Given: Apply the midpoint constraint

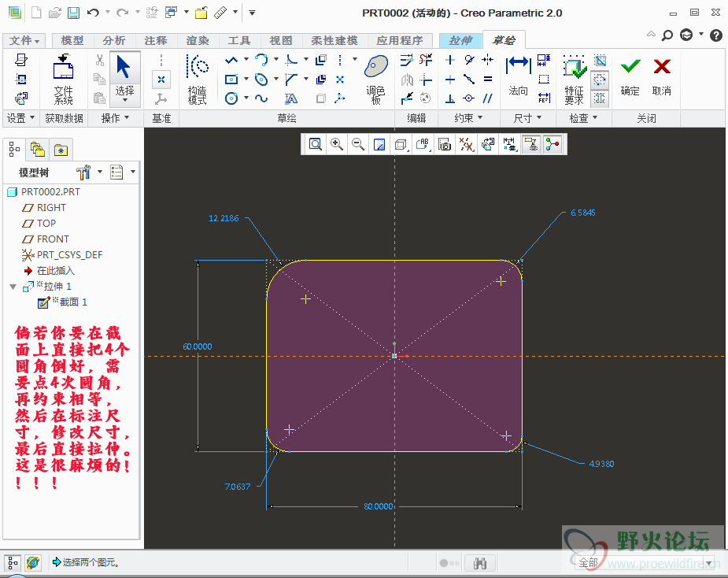Looking at the screenshot, I should coord(469,80).
